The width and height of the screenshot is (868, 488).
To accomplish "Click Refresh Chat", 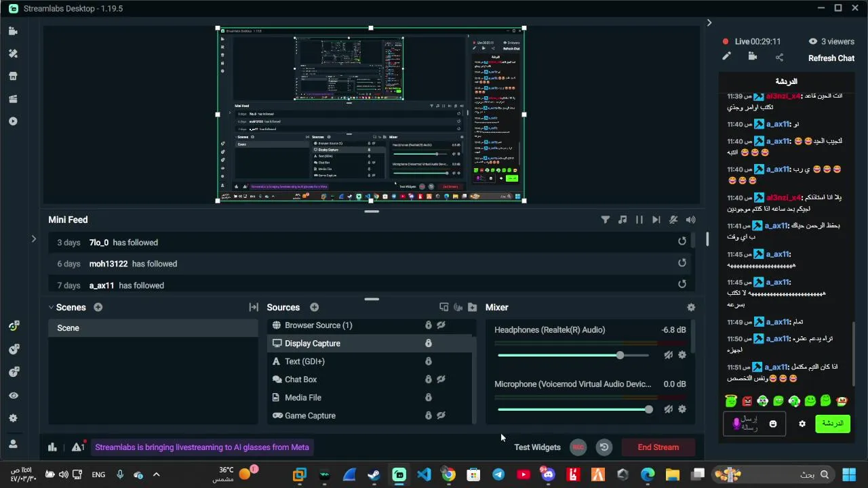I will click(831, 58).
